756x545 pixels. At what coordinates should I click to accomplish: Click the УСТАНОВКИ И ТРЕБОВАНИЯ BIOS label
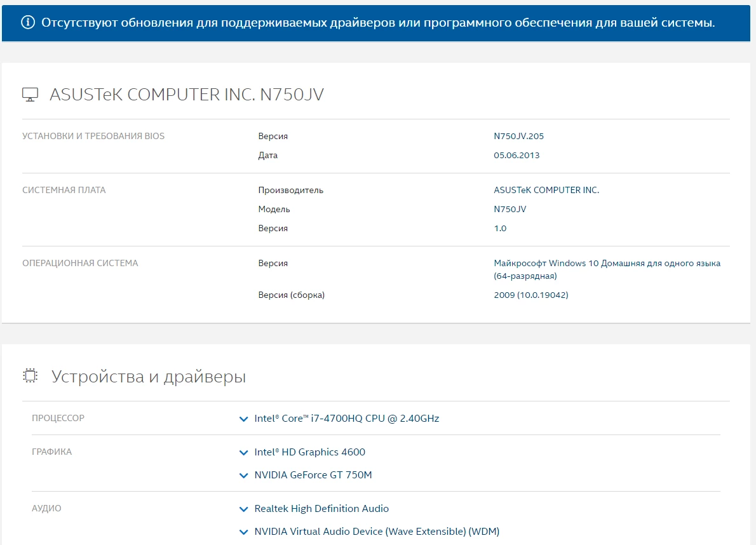[x=93, y=136]
